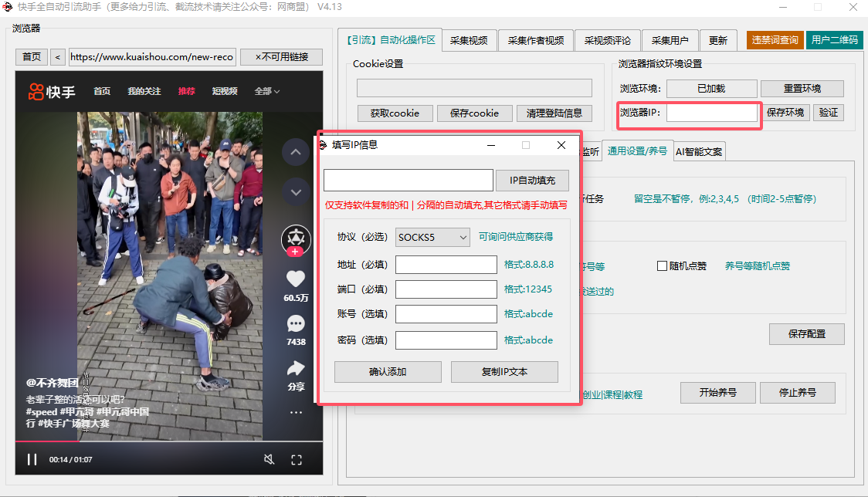
Task: Select the 【引流】自动化操作区 tab
Action: click(x=391, y=40)
